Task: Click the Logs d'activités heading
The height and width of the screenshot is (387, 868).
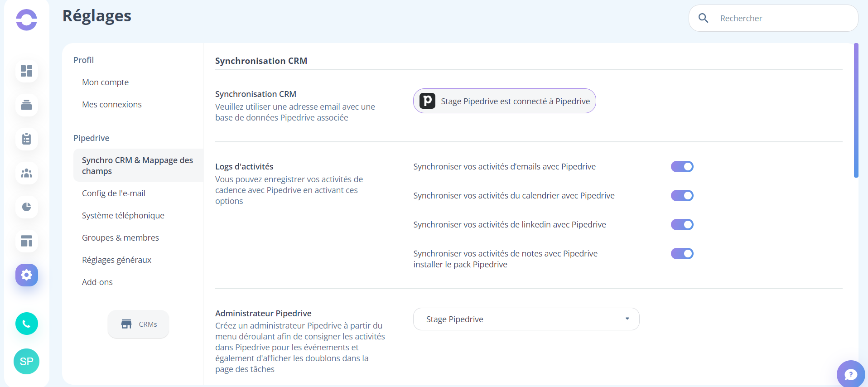Action: pos(244,166)
